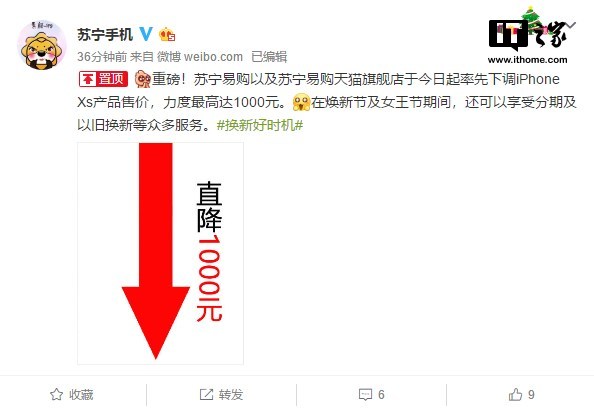Open comments via the speech bubble icon
Viewport: 594px width, 411px height.
click(x=365, y=394)
